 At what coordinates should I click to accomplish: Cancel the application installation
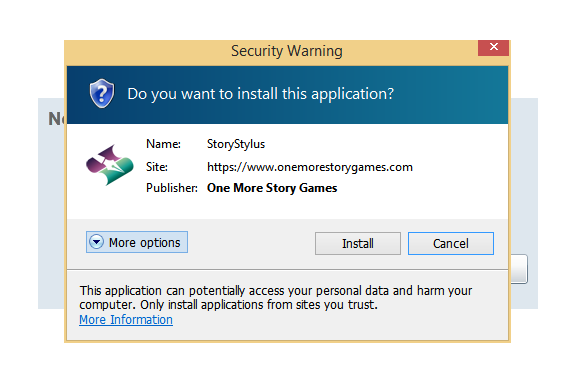pyautogui.click(x=450, y=243)
